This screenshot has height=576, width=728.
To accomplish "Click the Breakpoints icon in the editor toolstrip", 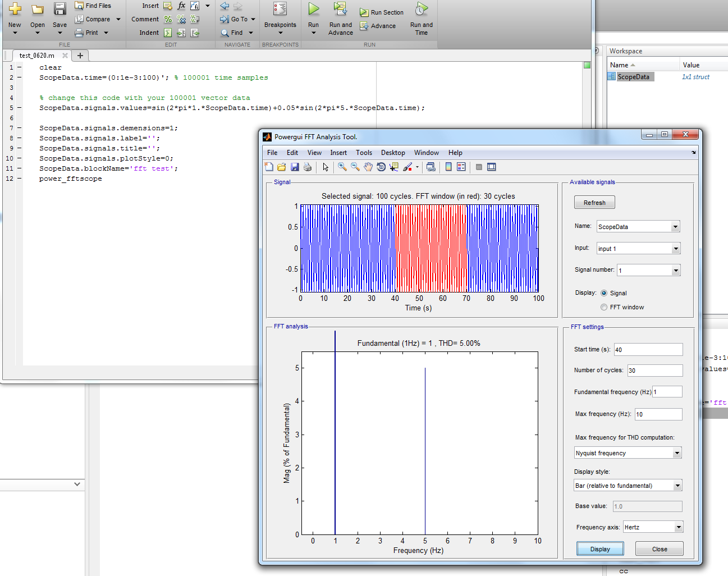I will (x=280, y=9).
